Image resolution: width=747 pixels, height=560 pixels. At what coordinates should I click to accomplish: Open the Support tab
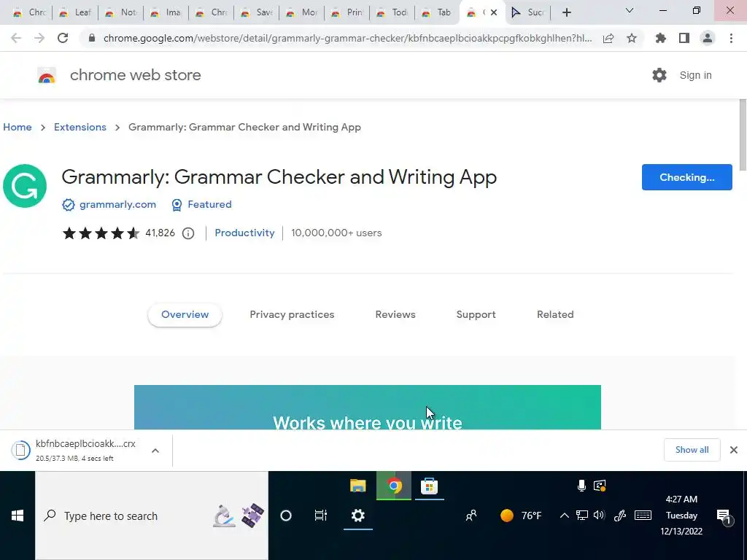pos(476,315)
